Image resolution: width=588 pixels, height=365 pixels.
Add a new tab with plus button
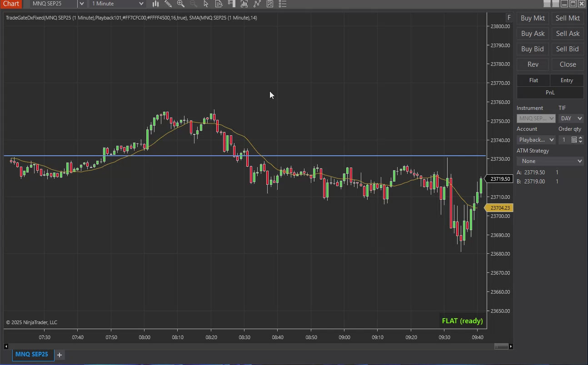[60, 355]
